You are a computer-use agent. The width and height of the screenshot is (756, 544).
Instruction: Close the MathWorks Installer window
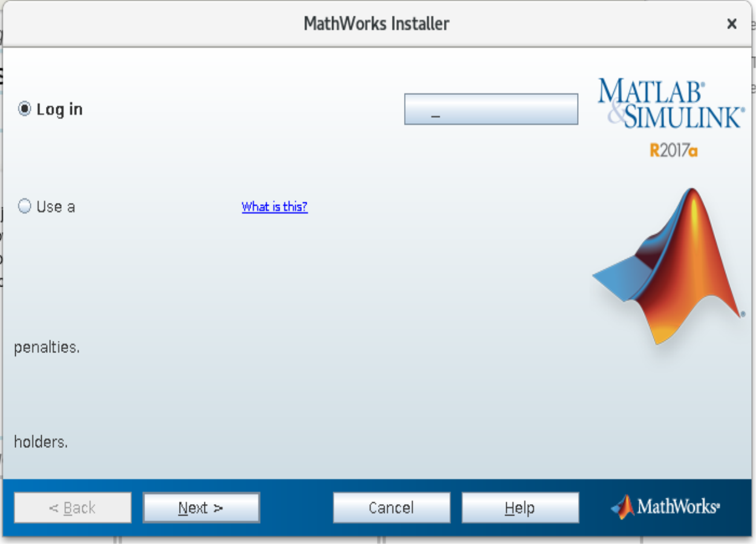(732, 24)
